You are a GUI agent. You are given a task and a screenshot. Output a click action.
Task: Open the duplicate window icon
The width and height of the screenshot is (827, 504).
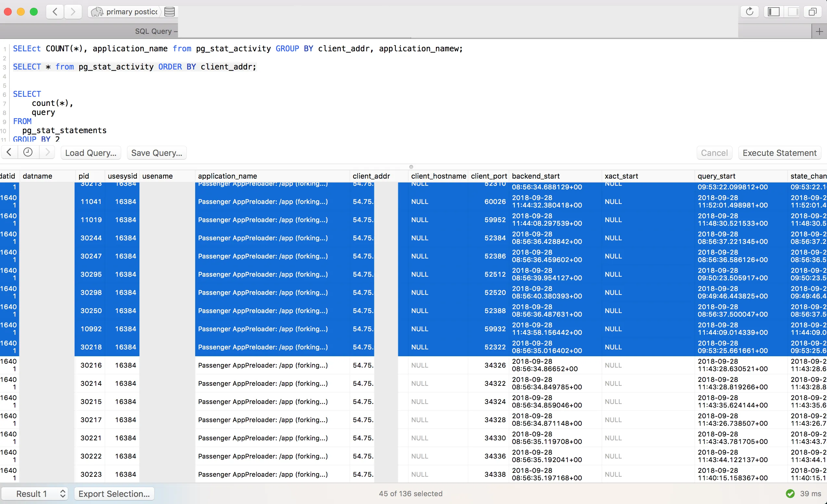(x=813, y=12)
